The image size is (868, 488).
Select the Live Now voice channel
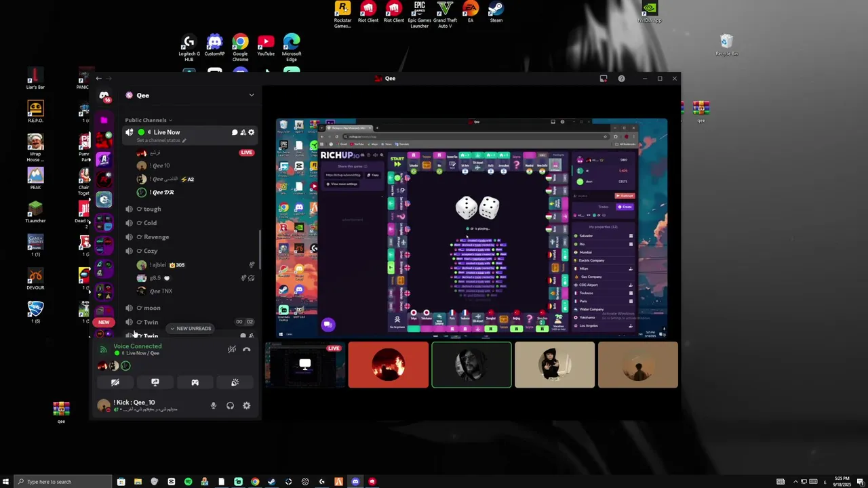[191, 135]
